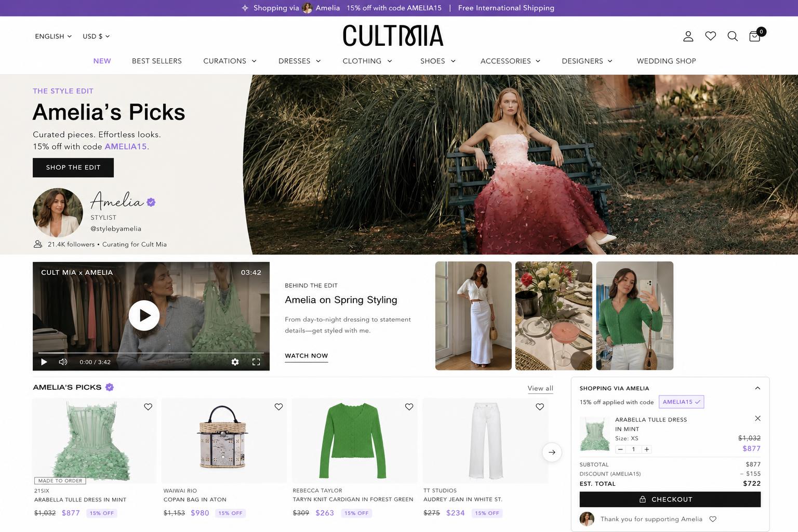
Task: Click the Rebecca Taylor designer name
Action: coord(317,490)
